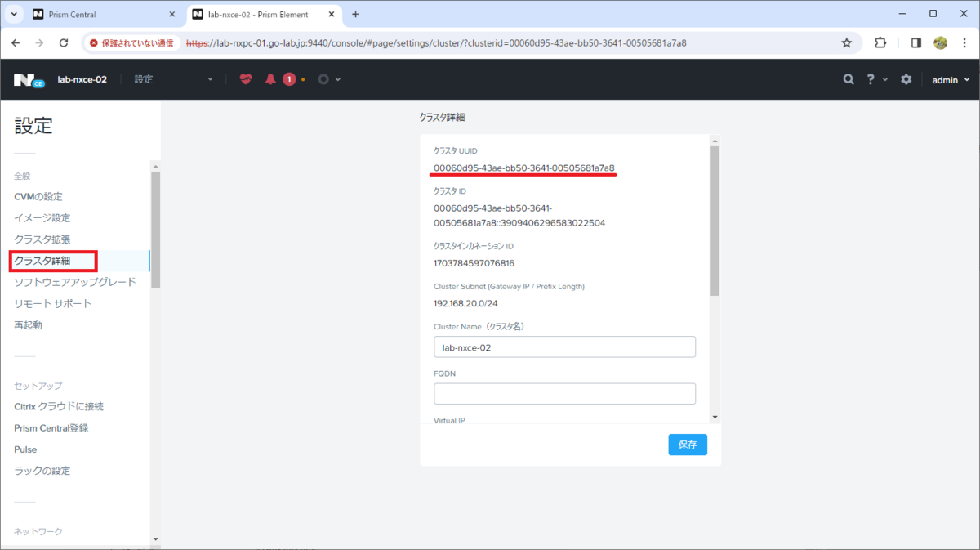Expand the admin user menu
This screenshot has width=980, height=550.
951,79
